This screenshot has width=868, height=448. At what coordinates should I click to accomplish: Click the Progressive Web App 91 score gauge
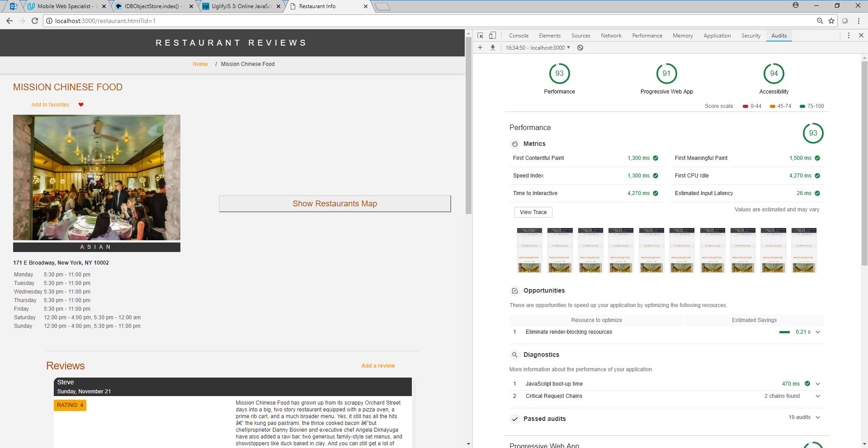click(x=666, y=74)
